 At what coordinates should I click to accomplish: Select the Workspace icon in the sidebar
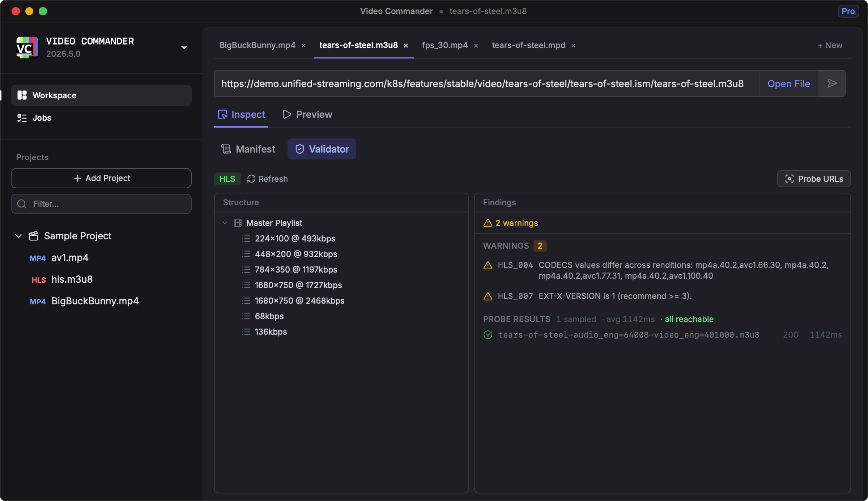22,95
